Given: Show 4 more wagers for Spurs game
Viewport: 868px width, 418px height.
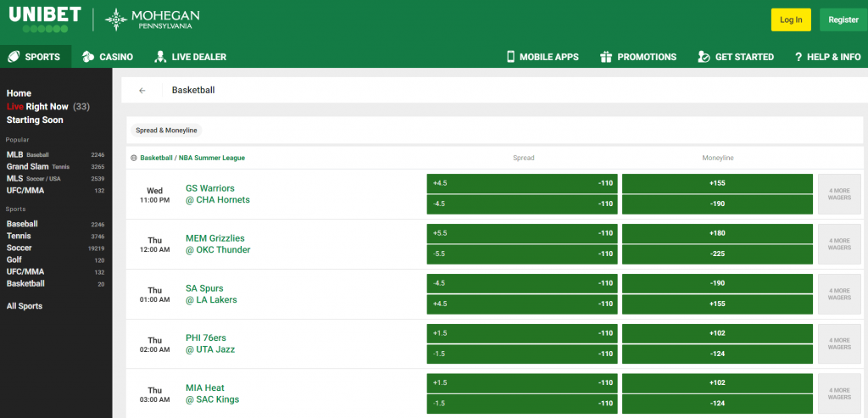Looking at the screenshot, I should (x=839, y=293).
